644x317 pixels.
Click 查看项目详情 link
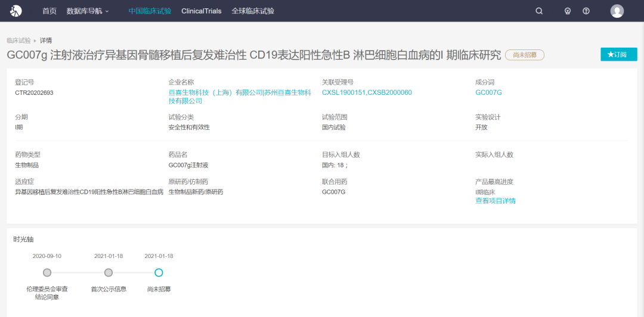tap(496, 201)
